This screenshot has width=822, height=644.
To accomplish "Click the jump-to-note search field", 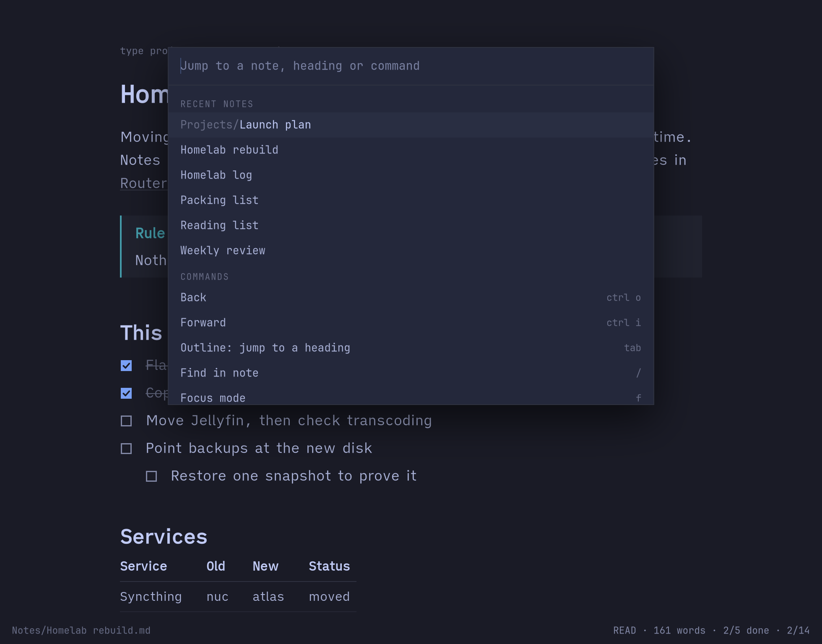I will [411, 66].
